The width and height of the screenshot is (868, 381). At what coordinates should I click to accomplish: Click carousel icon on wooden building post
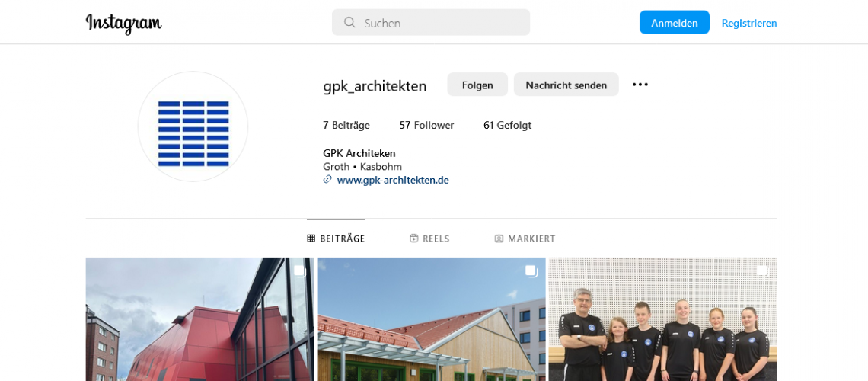coord(531,271)
